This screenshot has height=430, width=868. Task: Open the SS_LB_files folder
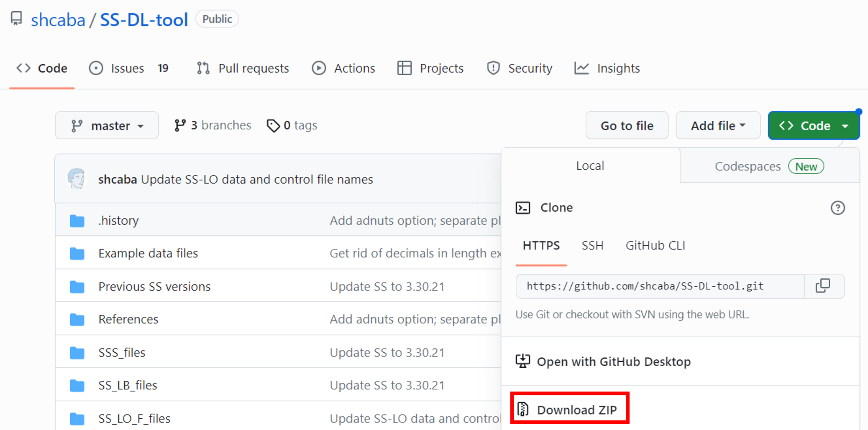(128, 385)
